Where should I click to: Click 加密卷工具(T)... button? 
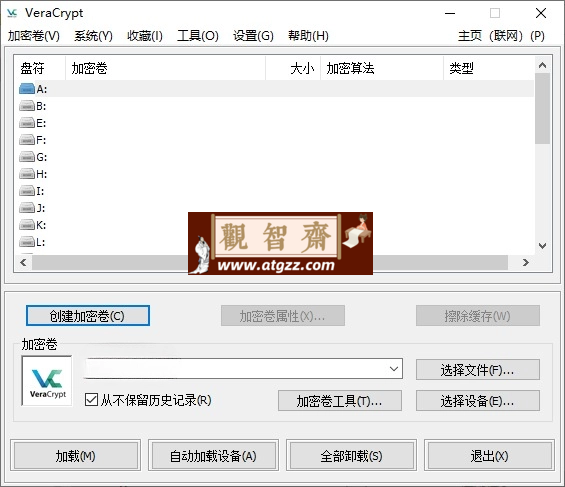click(340, 401)
